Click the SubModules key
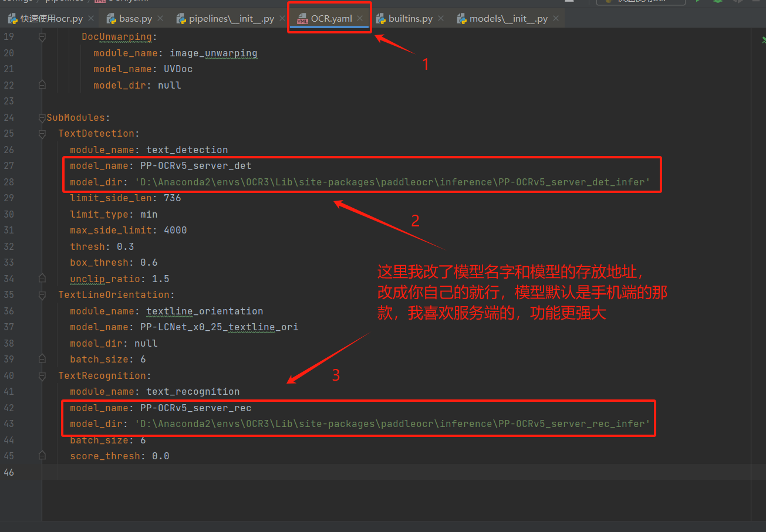Screen dimensions: 766x532 click(x=76, y=117)
